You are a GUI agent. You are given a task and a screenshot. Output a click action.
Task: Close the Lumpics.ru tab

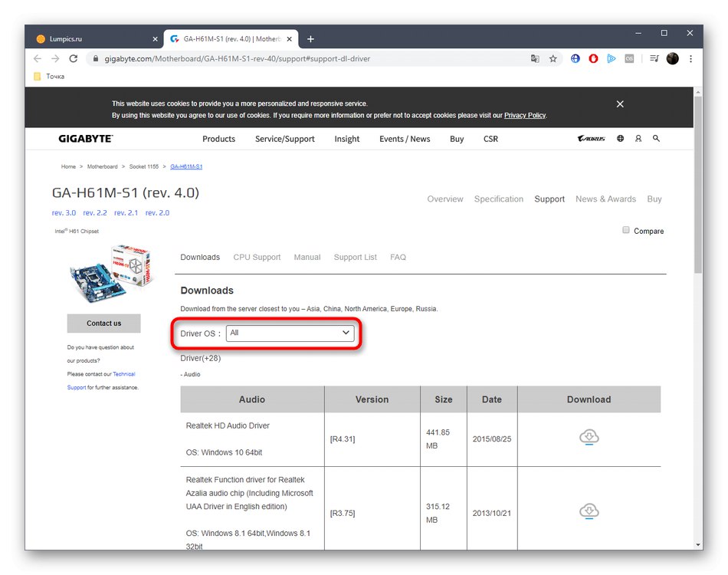(155, 39)
